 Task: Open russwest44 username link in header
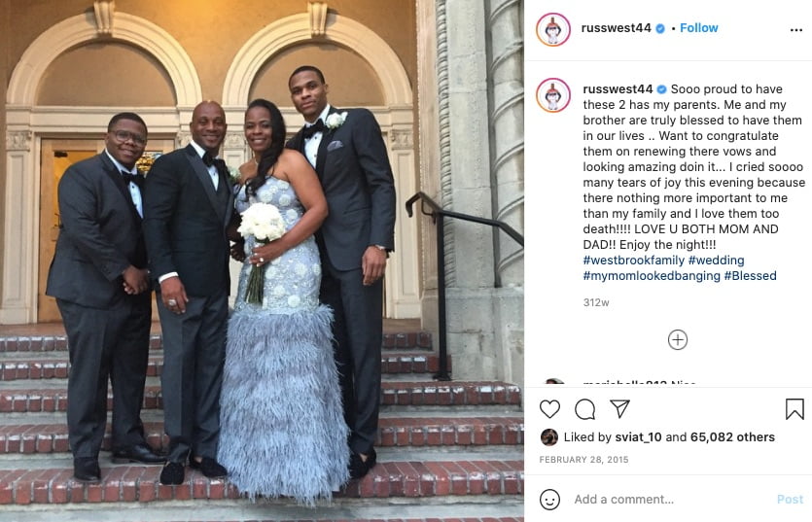coord(616,28)
